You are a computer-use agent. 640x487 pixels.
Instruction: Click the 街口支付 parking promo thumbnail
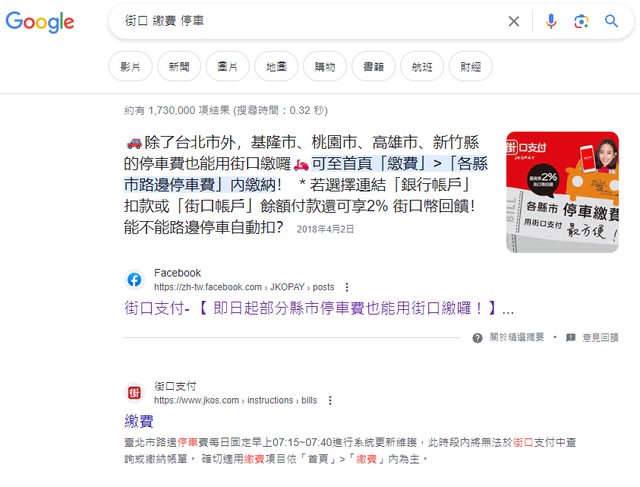tap(562, 192)
